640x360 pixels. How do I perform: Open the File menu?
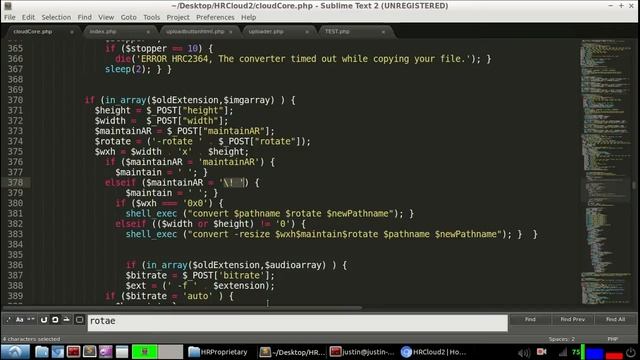click(10, 17)
